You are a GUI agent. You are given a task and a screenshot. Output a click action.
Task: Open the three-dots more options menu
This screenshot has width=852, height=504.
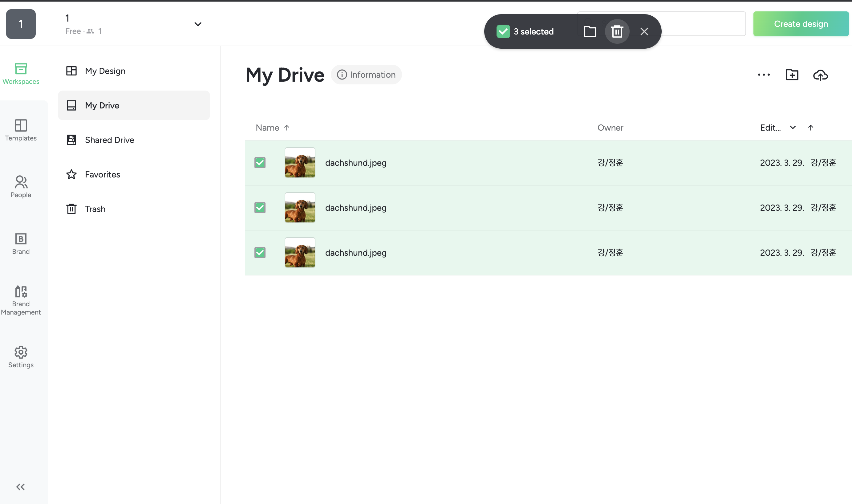click(x=764, y=75)
